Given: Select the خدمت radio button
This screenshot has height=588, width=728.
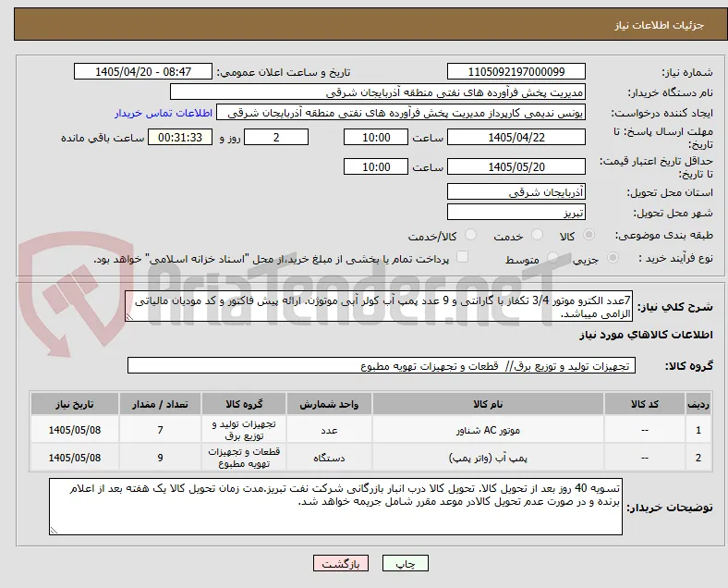Looking at the screenshot, I should pos(537,235).
